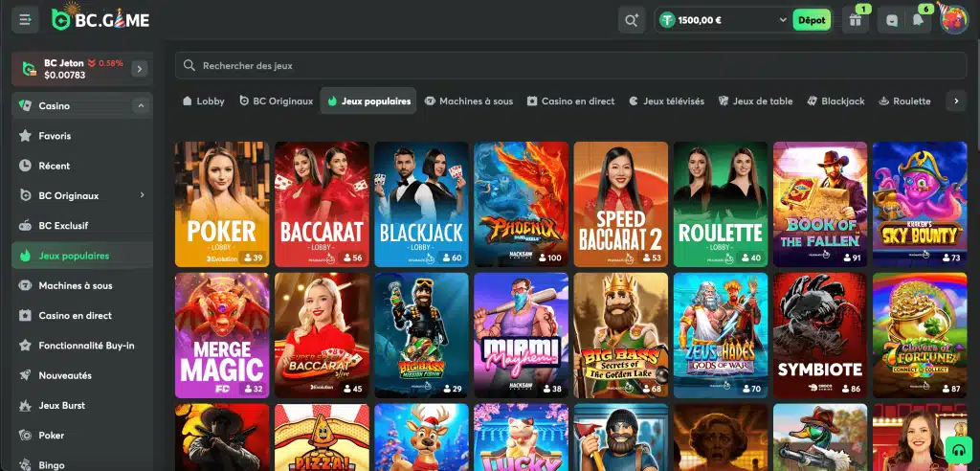The image size is (980, 471).
Task: Open the Speed Baccarat 2 game thumbnail
Action: coord(620,204)
